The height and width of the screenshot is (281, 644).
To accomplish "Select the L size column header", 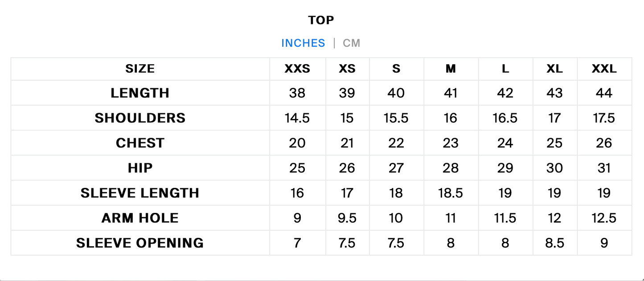I will click(505, 69).
